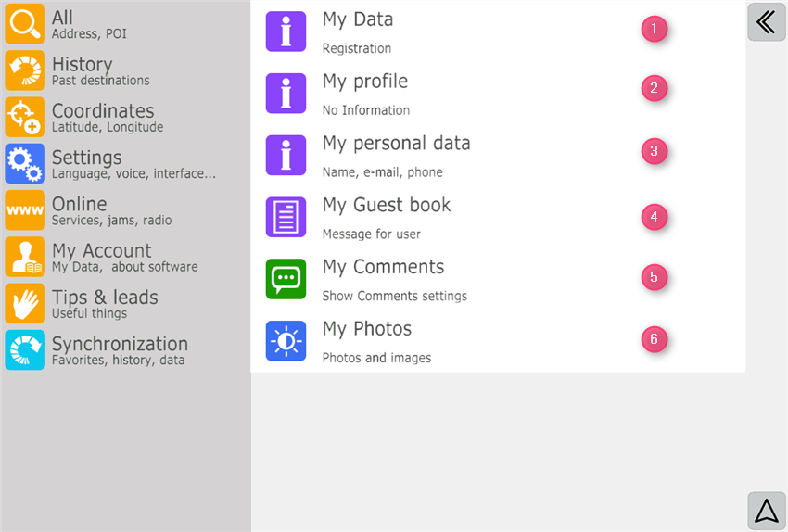Click the All search magnifier icon
This screenshot has height=532, width=788.
(x=25, y=24)
